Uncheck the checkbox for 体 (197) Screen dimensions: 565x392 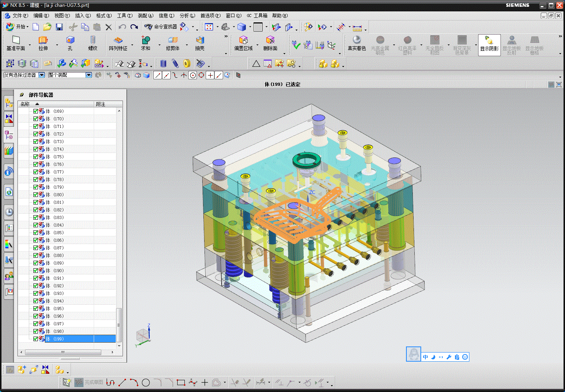[x=36, y=324]
